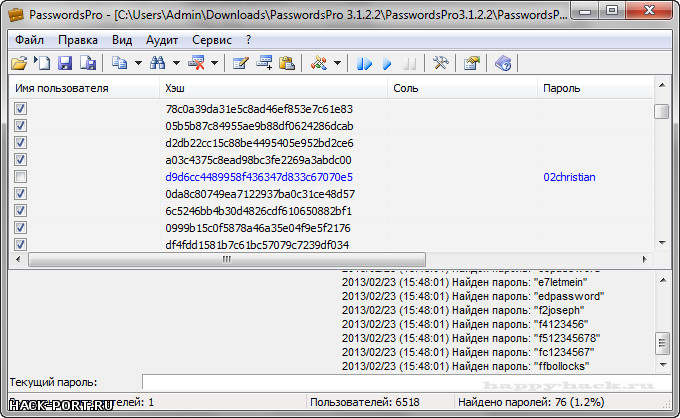Screen dimensions: 680x418
Task: Click the found password 02christian
Action: tap(569, 177)
